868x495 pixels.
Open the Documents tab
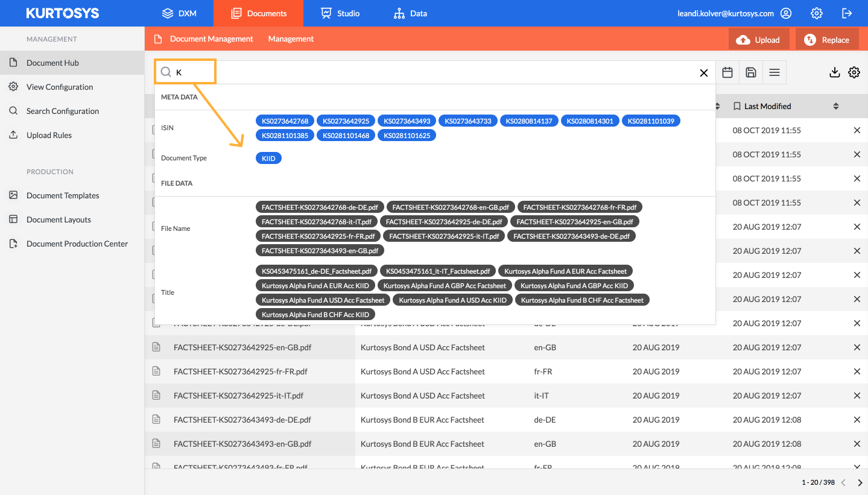click(259, 13)
